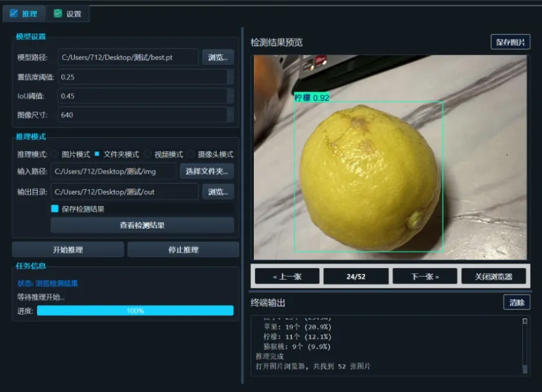Image resolution: width=542 pixels, height=392 pixels.
Task: Stop inference with 停止推理
Action: (184, 249)
